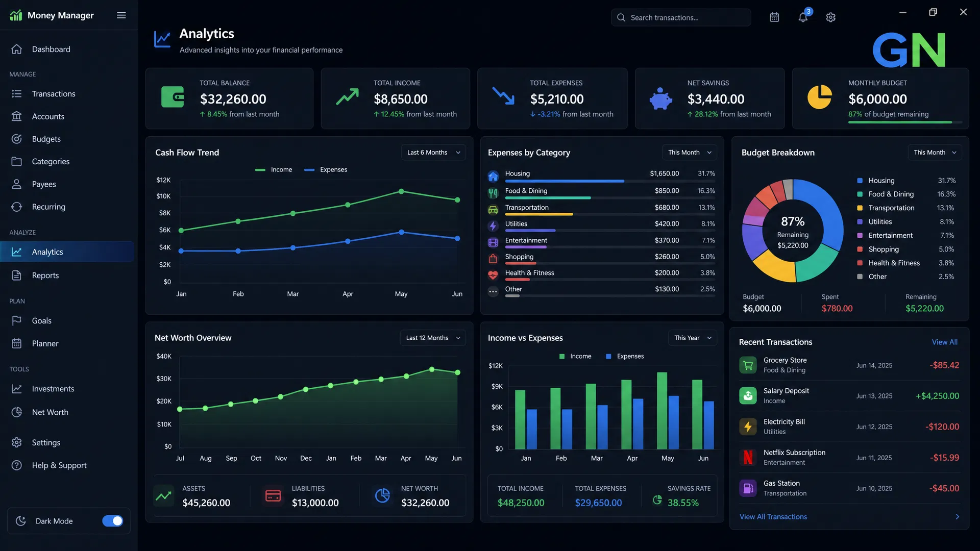Open Categories in sidebar
The image size is (980, 551).
(67, 162)
